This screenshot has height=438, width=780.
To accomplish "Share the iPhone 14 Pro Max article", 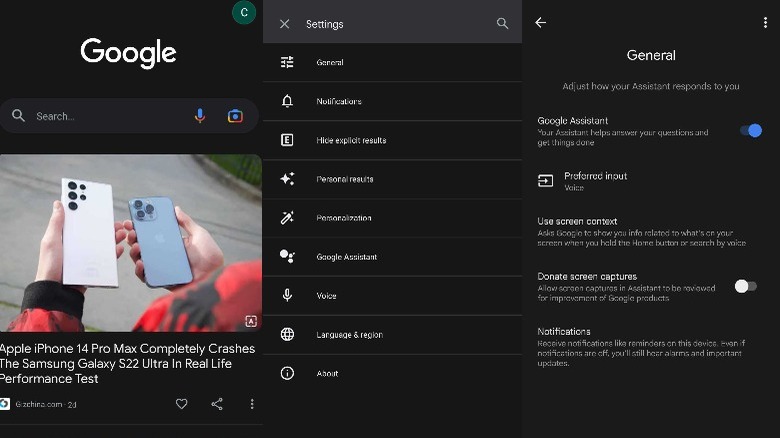I will (x=217, y=404).
